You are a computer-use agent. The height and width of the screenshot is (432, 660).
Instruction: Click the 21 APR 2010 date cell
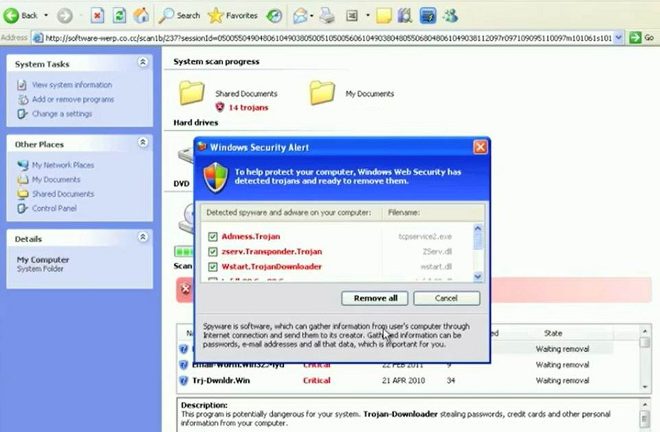pyautogui.click(x=403, y=381)
